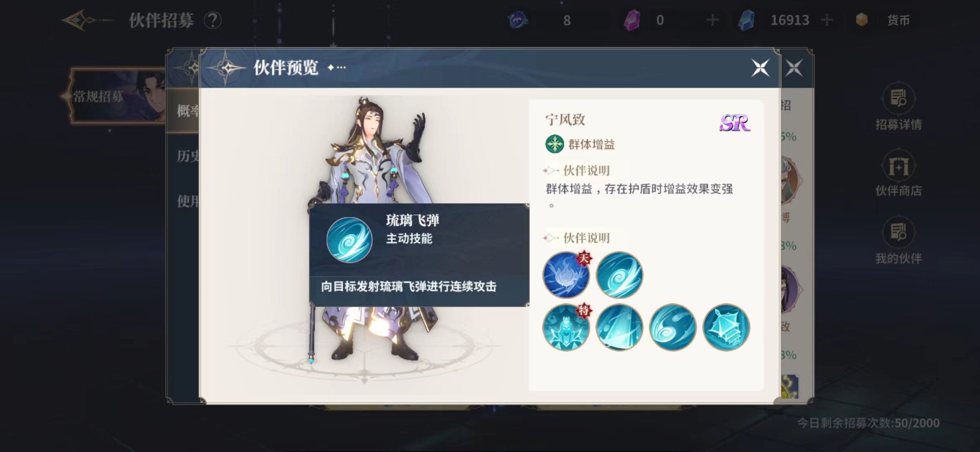
Task: Add purple gem currency with plus
Action: (712, 20)
